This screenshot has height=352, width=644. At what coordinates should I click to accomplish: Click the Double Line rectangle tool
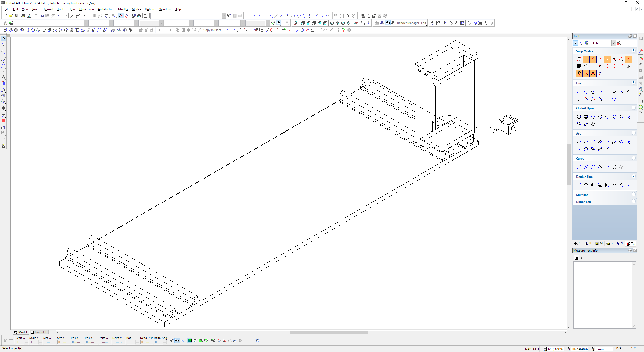pyautogui.click(x=607, y=185)
